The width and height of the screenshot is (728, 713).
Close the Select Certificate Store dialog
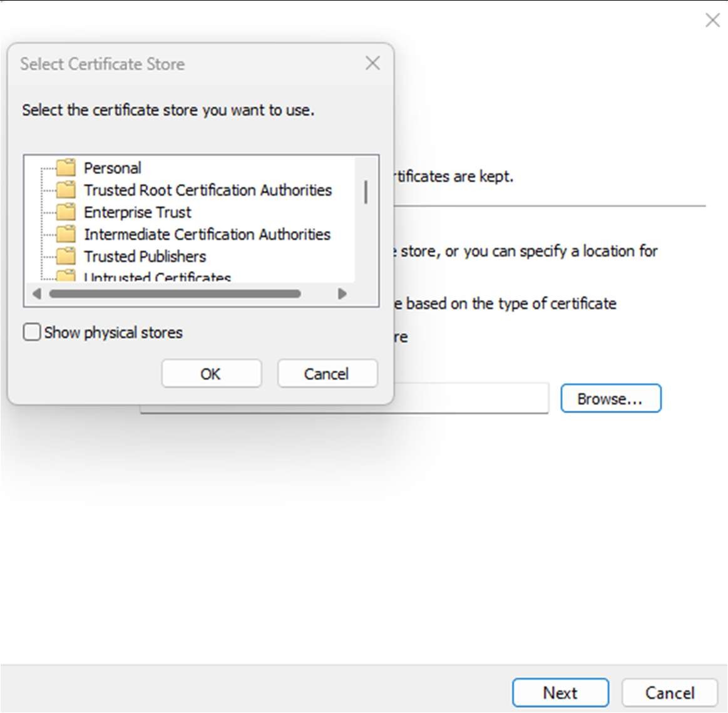372,63
